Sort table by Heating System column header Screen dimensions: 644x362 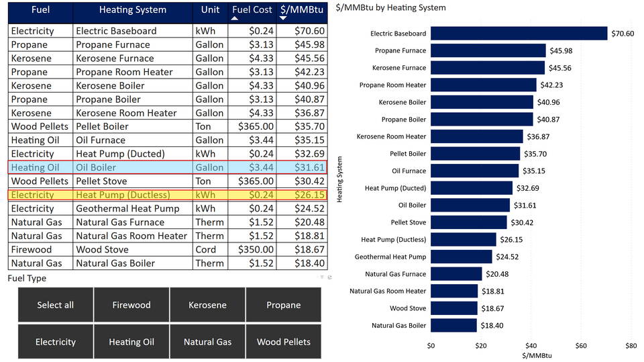[132, 11]
